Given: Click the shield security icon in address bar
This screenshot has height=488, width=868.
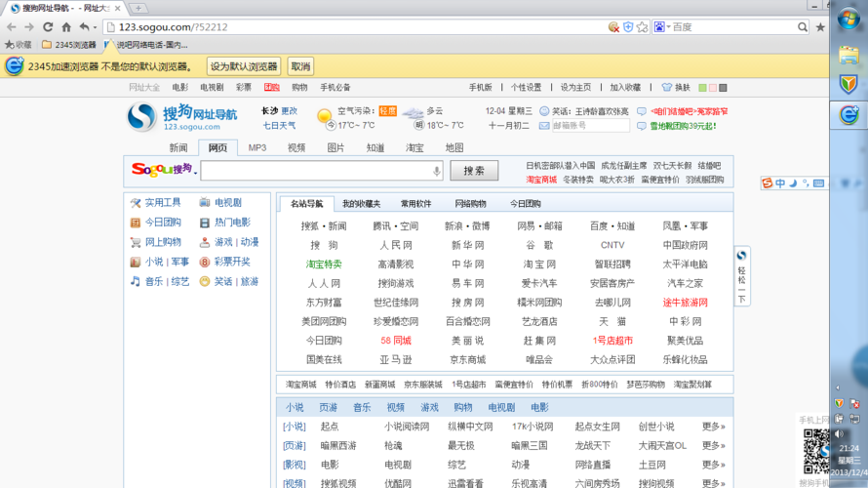Looking at the screenshot, I should click(628, 26).
